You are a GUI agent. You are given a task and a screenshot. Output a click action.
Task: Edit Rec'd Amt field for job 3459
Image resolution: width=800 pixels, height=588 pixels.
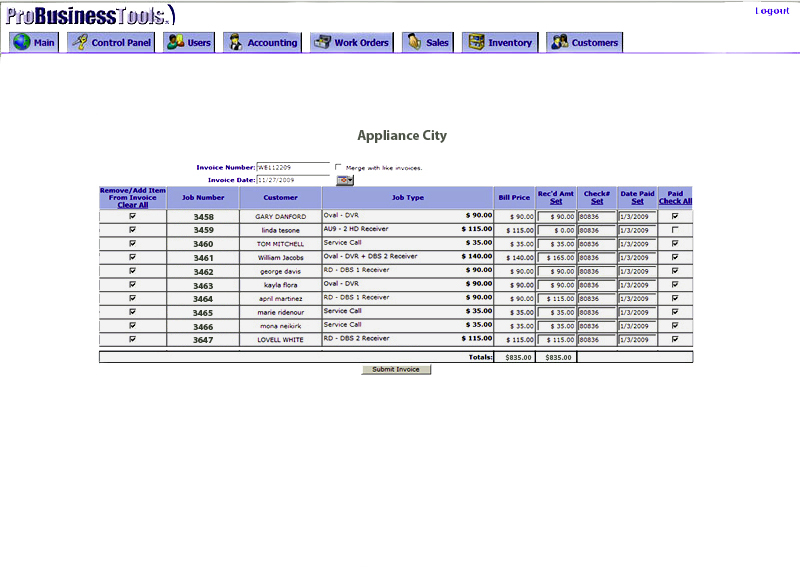coord(557,231)
